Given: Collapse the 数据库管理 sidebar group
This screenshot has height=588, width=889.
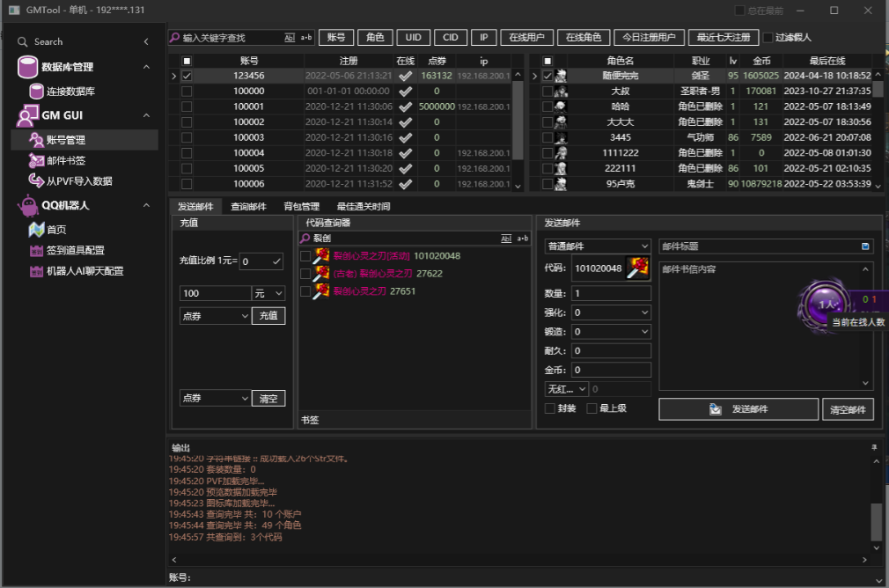Looking at the screenshot, I should (x=146, y=67).
